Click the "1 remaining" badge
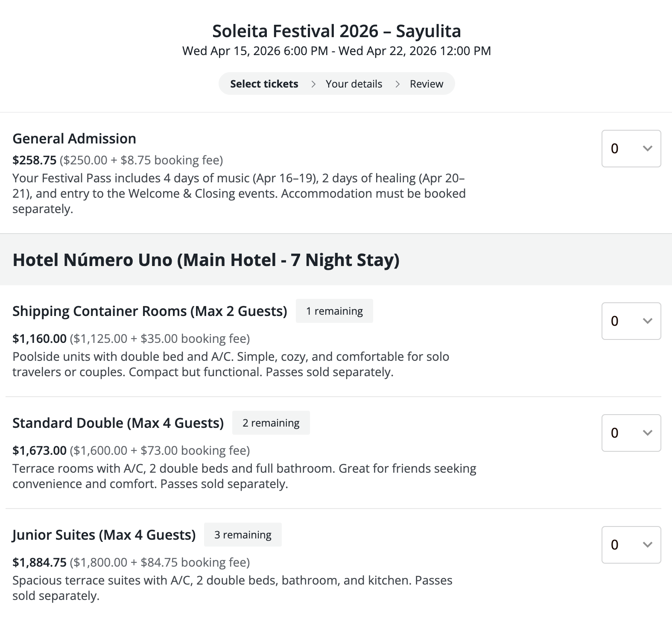The height and width of the screenshot is (620, 672). tap(334, 311)
